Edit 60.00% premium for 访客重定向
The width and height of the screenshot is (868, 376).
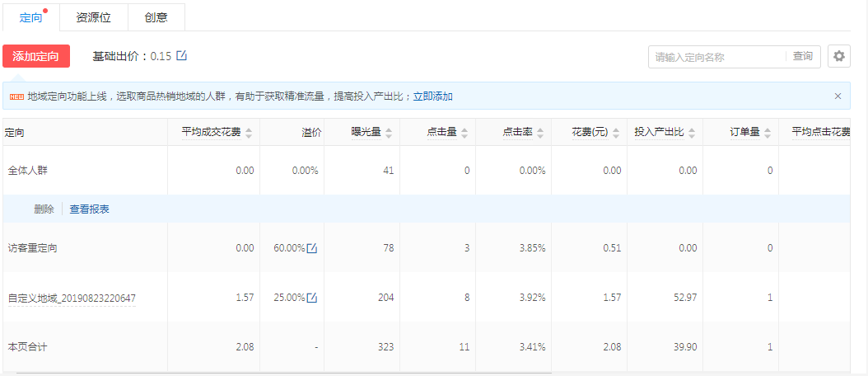[312, 248]
